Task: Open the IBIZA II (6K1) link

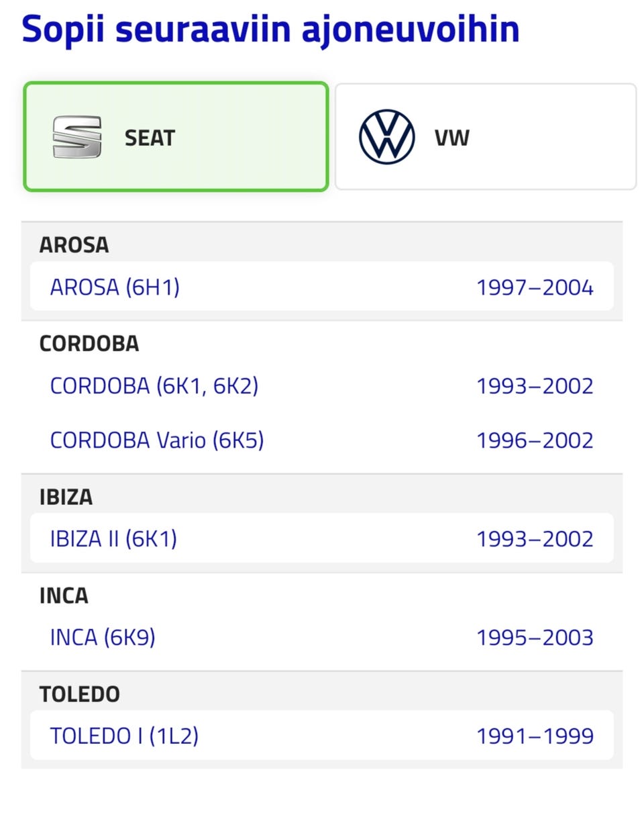Action: [x=113, y=538]
